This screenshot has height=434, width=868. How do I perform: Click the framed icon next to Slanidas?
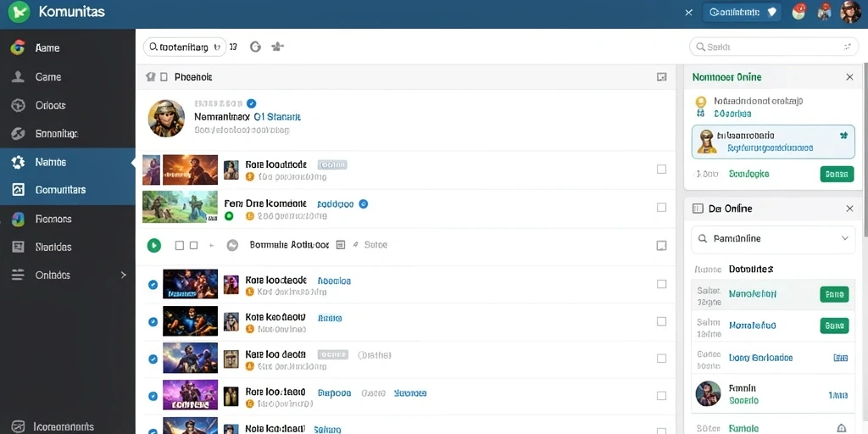pyautogui.click(x=18, y=247)
